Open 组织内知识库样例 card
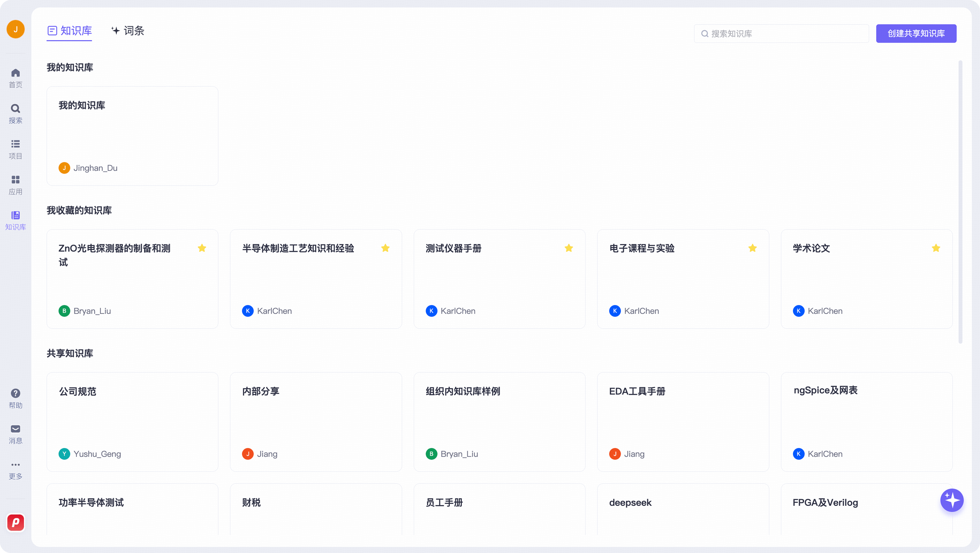980x553 pixels. click(x=500, y=422)
